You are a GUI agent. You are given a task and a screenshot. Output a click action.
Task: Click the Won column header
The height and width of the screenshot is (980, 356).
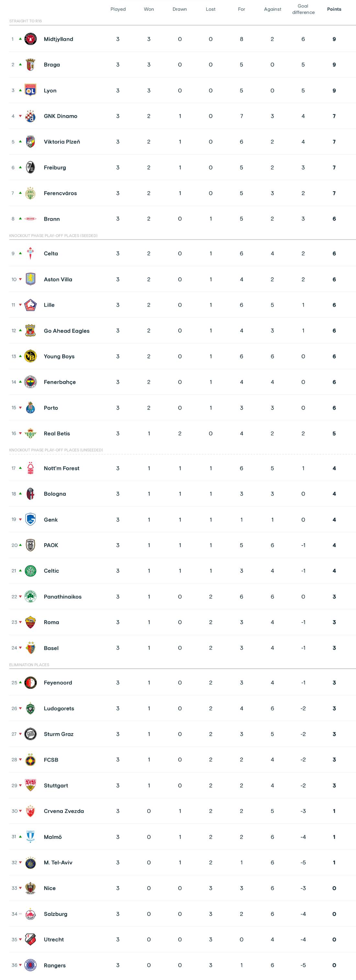[149, 9]
